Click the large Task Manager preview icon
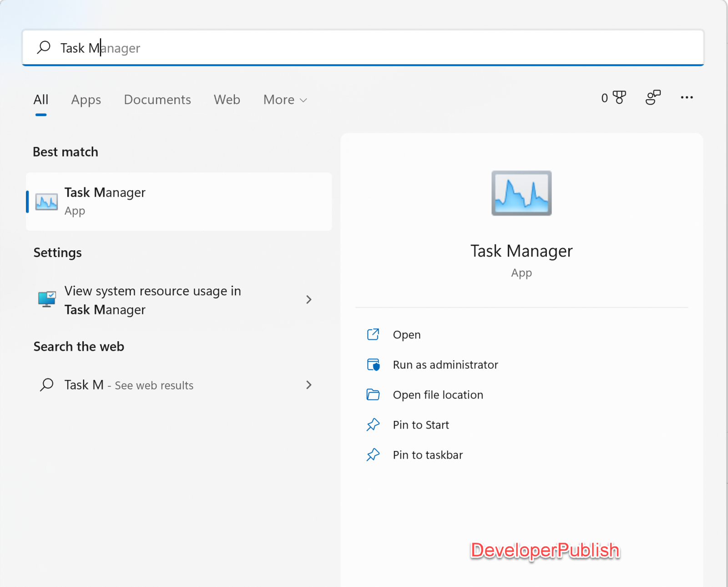Screen dimensions: 728x587 click(x=521, y=193)
